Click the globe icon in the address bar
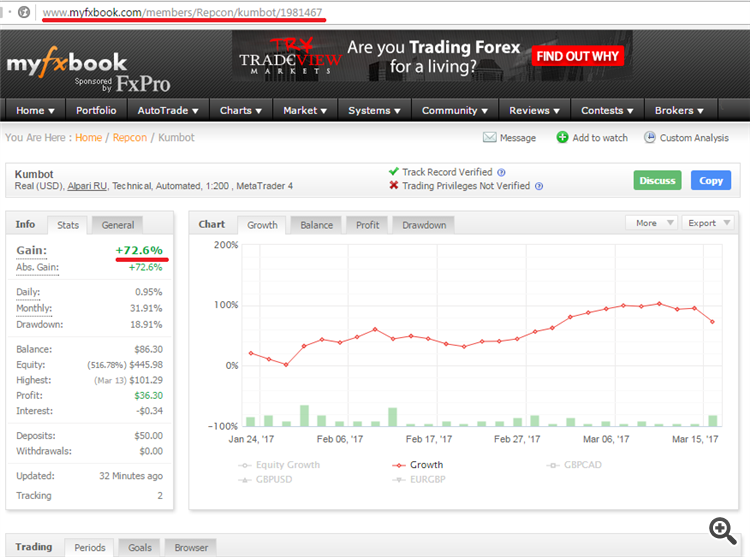Viewport: 750px width, 557px height. tap(24, 12)
